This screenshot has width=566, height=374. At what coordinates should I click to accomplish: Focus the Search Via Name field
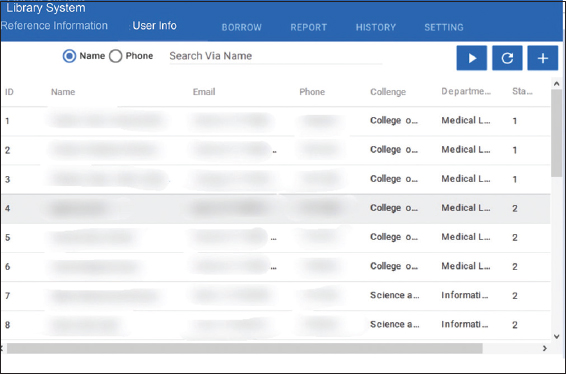pos(276,56)
